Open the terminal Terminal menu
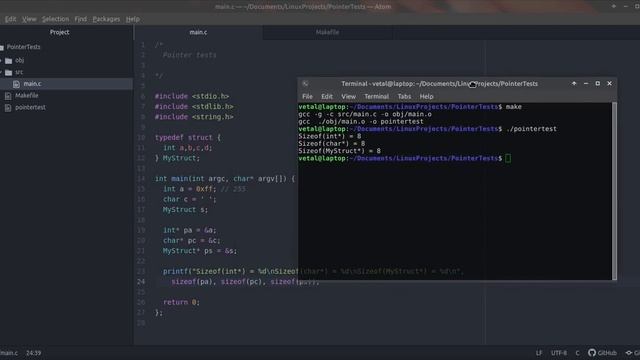640x360 pixels. click(x=376, y=97)
